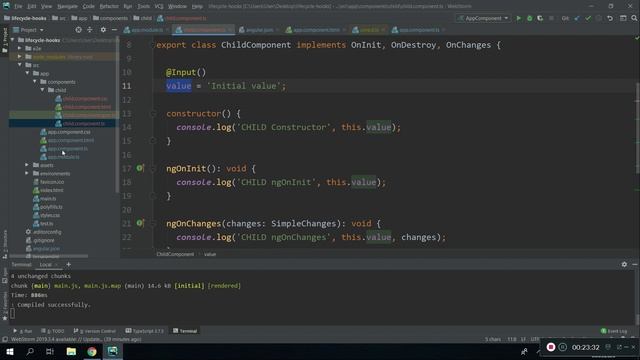Collapse the src folder
Image resolution: width=640 pixels, height=360 pixels.
(20, 65)
